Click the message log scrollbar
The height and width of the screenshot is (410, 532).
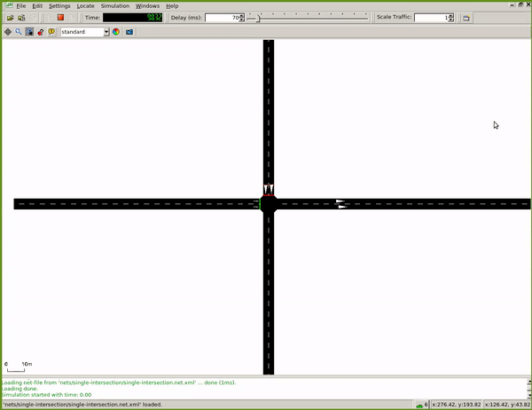529,389
